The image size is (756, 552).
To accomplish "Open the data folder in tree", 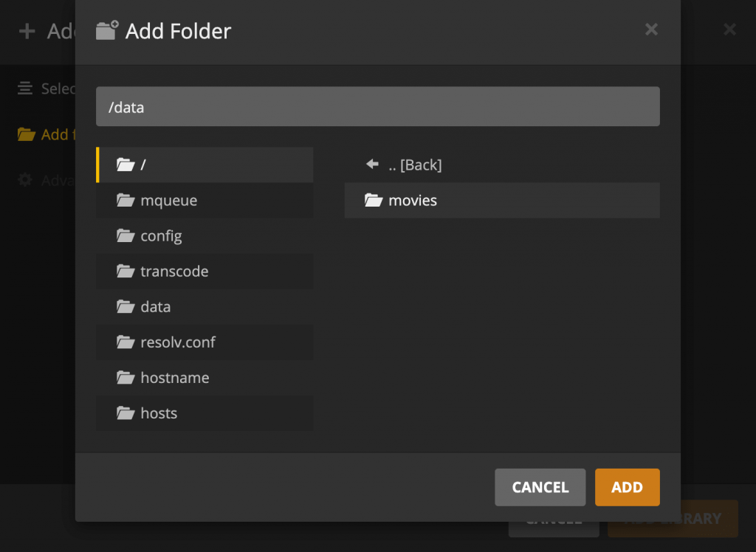I will [155, 306].
